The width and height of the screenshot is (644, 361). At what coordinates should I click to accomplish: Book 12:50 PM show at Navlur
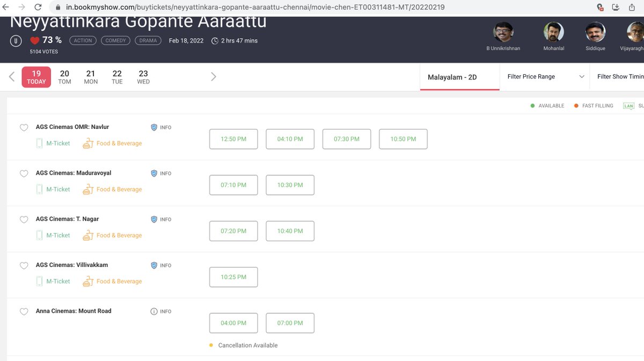[x=233, y=139]
